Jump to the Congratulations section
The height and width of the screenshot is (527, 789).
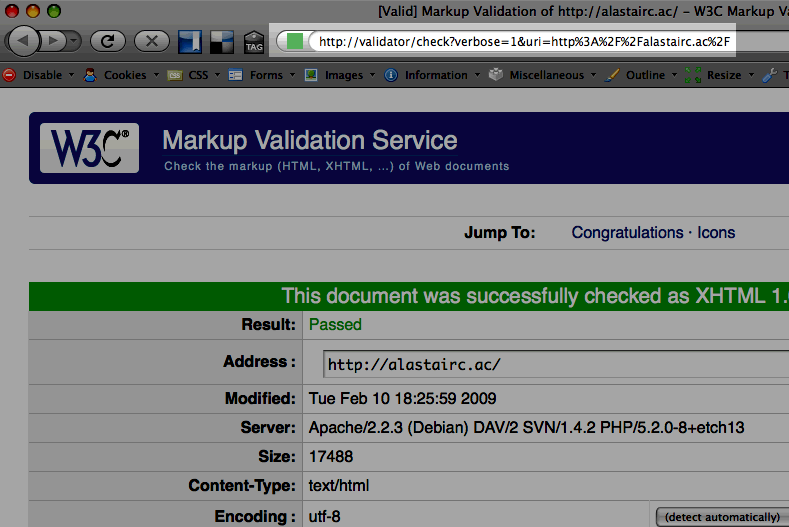pyautogui.click(x=627, y=233)
